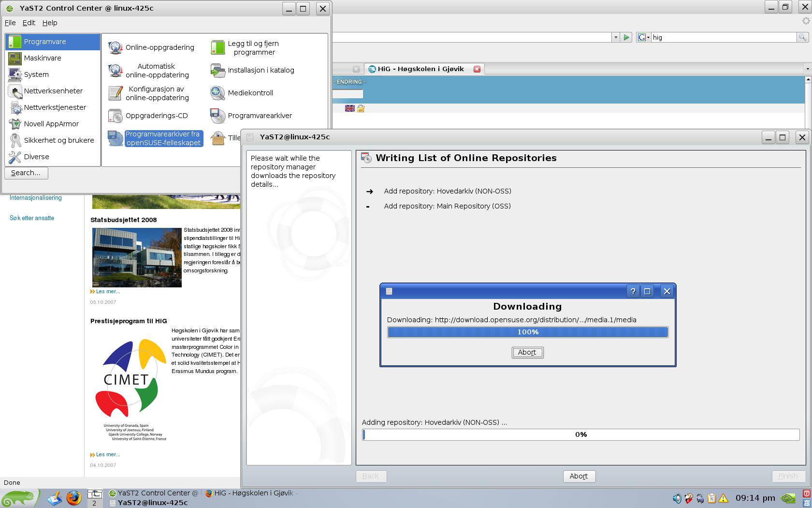The width and height of the screenshot is (812, 508).
Task: Open the NVIDIA tray icon
Action: [788, 498]
